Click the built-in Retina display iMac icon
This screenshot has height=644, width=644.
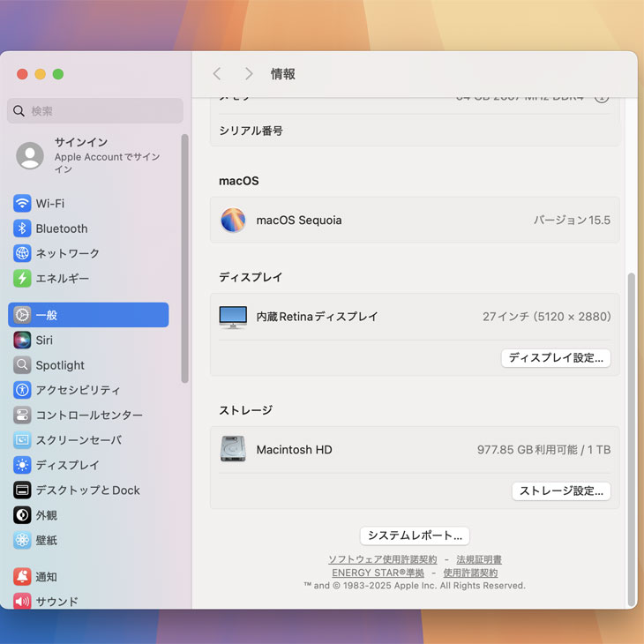click(x=233, y=317)
